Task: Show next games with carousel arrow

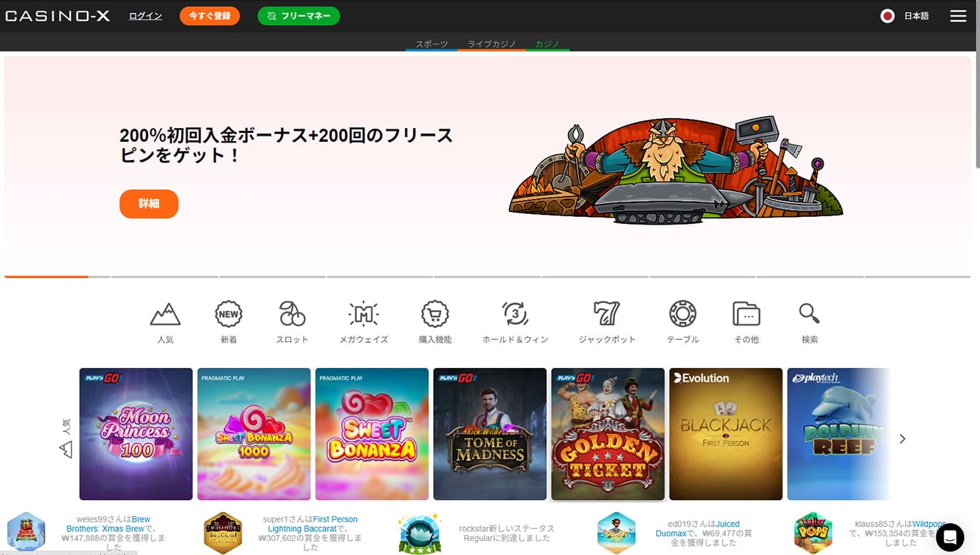Action: pyautogui.click(x=902, y=439)
